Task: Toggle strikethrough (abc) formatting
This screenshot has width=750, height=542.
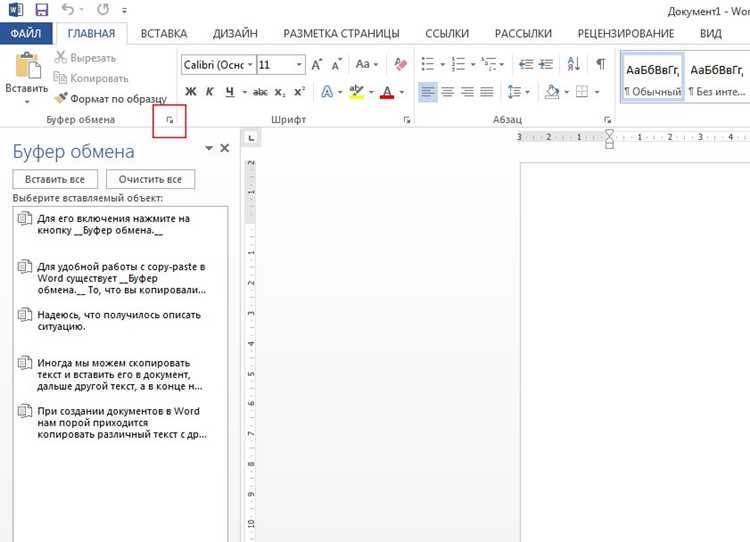Action: pyautogui.click(x=260, y=91)
